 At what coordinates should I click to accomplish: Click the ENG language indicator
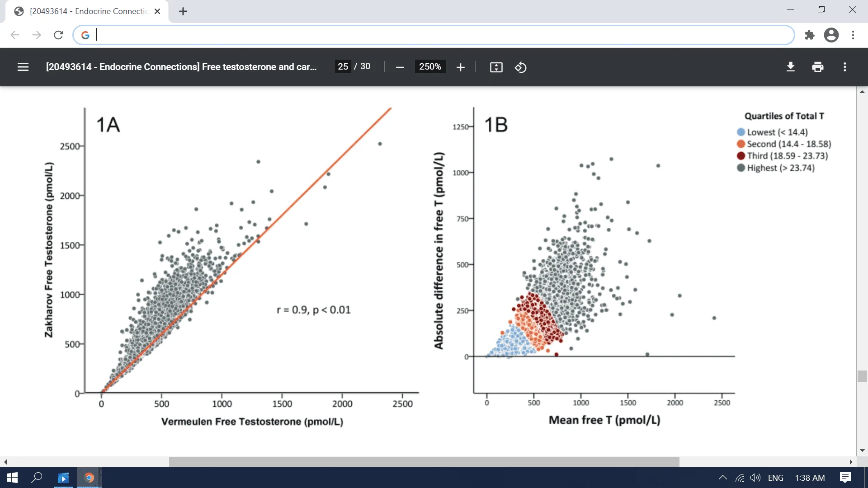tap(775, 478)
